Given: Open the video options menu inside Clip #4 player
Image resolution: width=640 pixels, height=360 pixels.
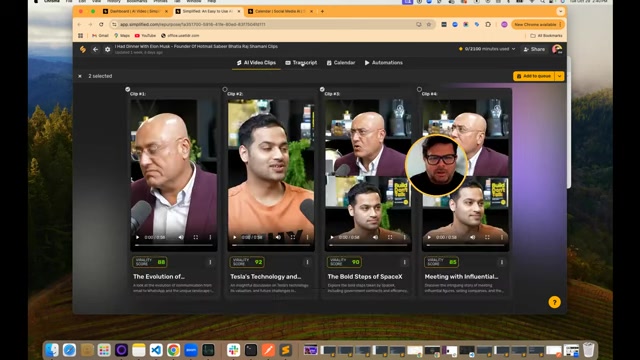Looking at the screenshot, I should point(502,237).
